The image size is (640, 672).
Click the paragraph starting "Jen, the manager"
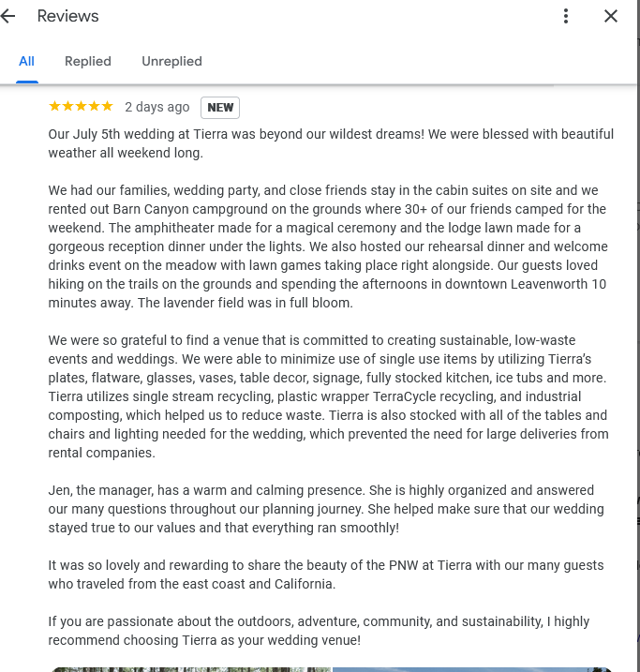[x=326, y=509]
